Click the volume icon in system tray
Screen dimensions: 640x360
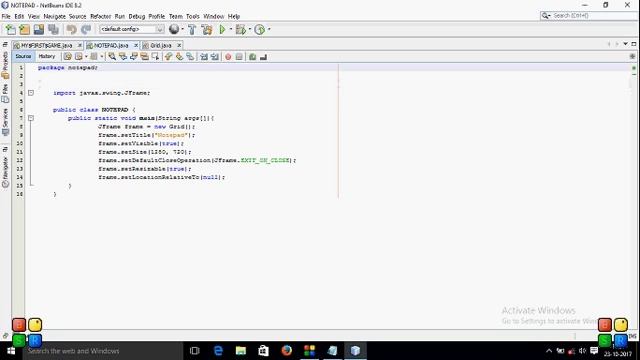tap(582, 351)
